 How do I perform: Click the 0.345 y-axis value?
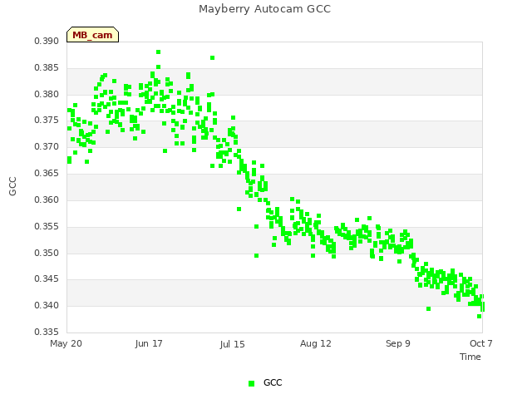(47, 279)
